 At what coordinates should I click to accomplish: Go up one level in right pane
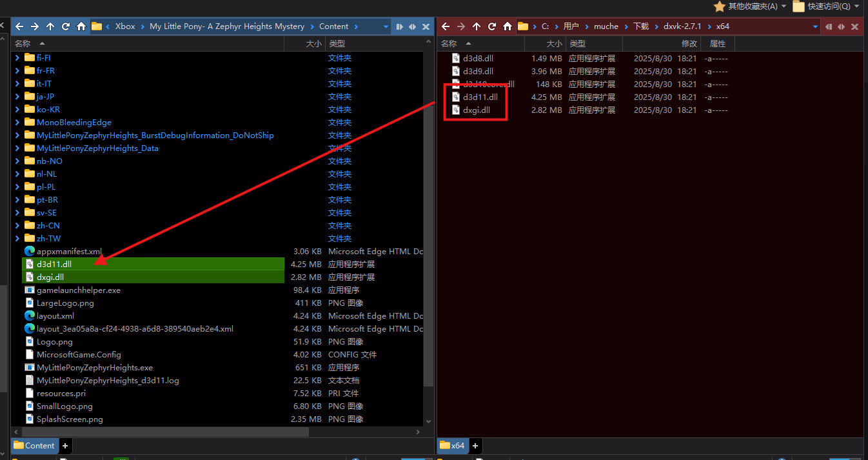tap(477, 26)
